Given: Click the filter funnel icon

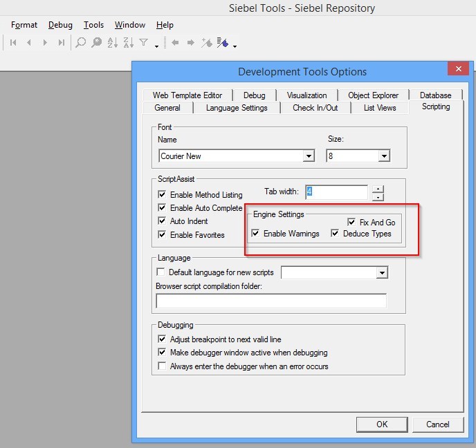Looking at the screenshot, I should click(x=144, y=42).
